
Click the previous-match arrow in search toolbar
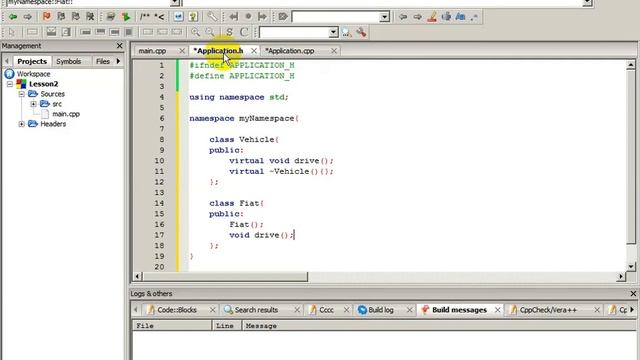pyautogui.click(x=403, y=17)
